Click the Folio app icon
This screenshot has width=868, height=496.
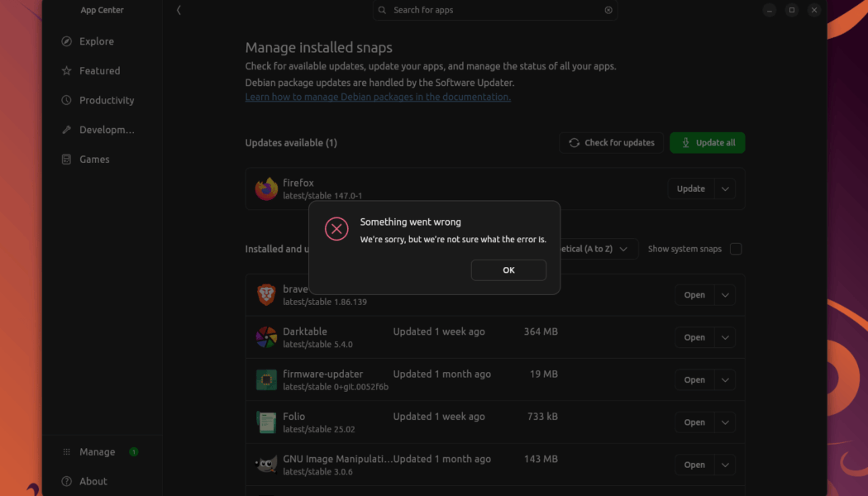(266, 422)
